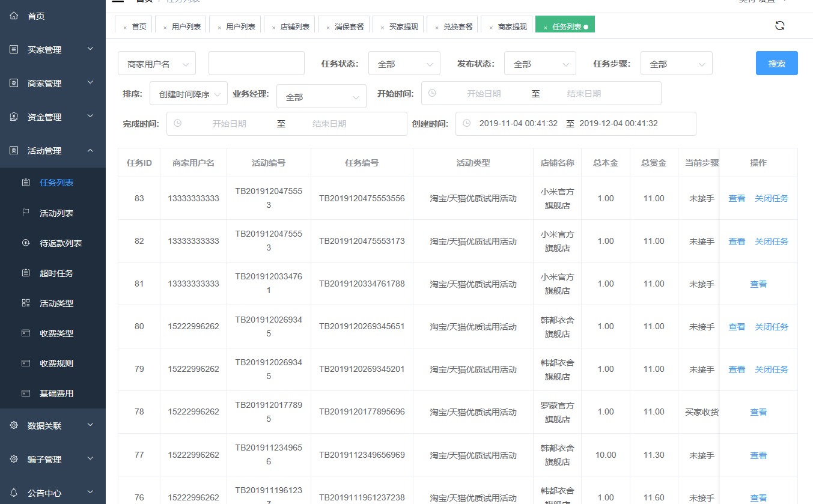Click the 待返款列表 sidebar icon
This screenshot has height=504, width=813.
tap(26, 243)
